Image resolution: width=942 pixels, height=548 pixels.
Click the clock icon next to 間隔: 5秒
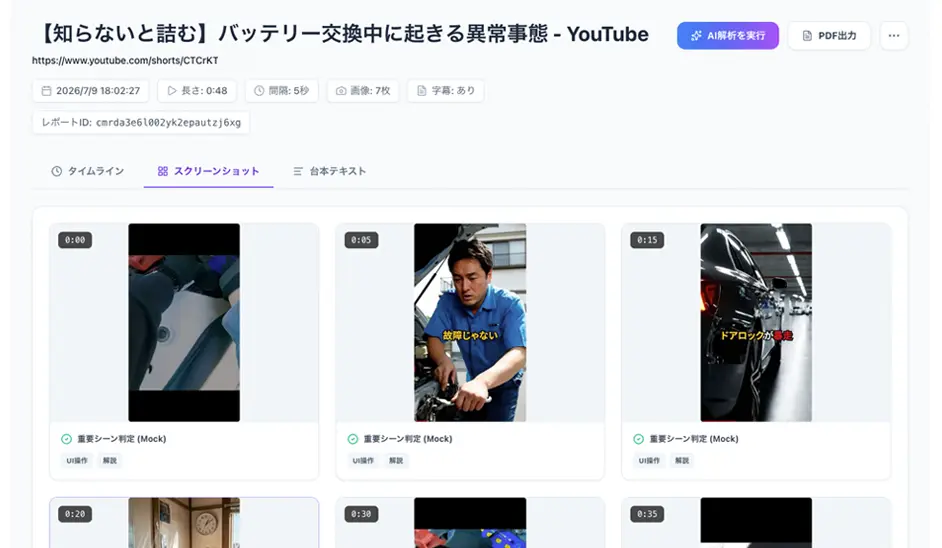259,91
